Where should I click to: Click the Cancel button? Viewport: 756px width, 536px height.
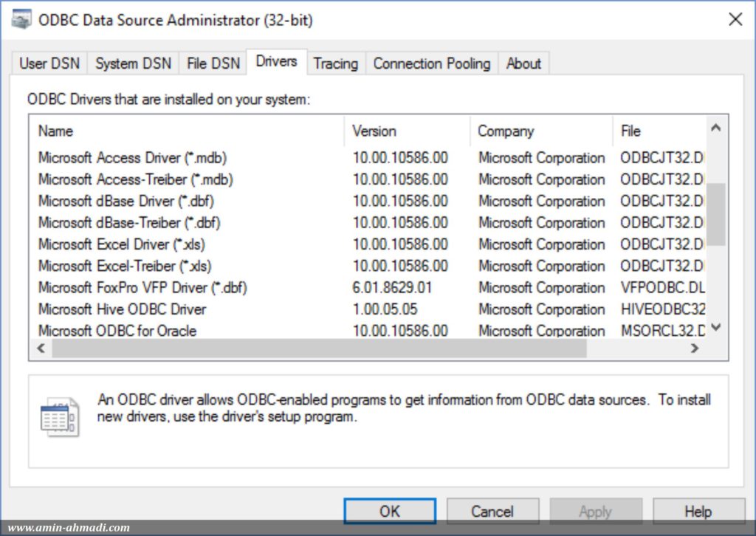492,511
